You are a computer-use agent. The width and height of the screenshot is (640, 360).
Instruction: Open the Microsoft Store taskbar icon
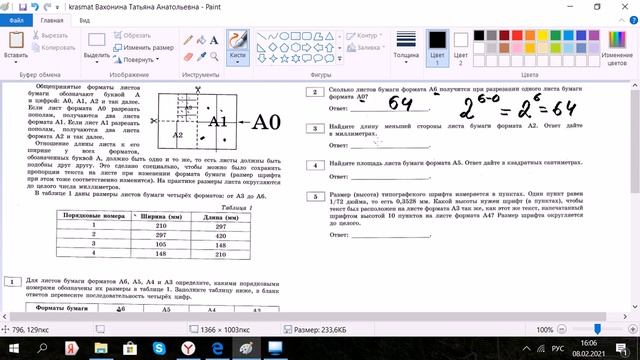[x=130, y=349]
